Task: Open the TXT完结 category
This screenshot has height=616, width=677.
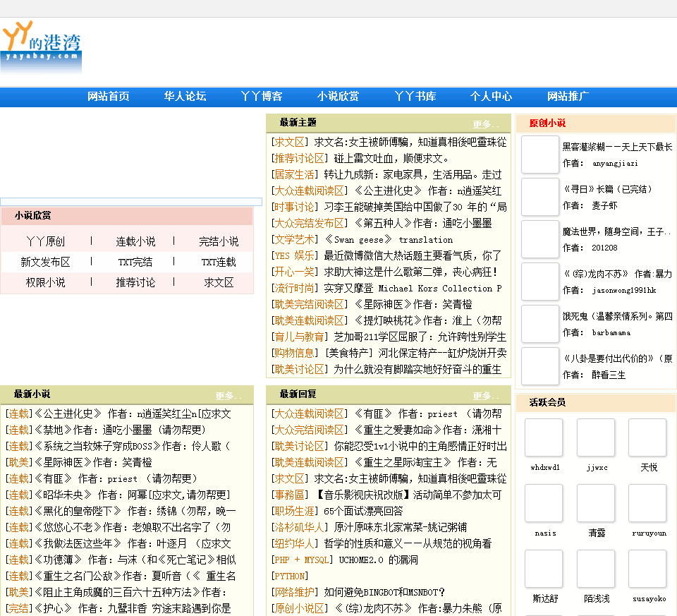Action: (x=135, y=262)
